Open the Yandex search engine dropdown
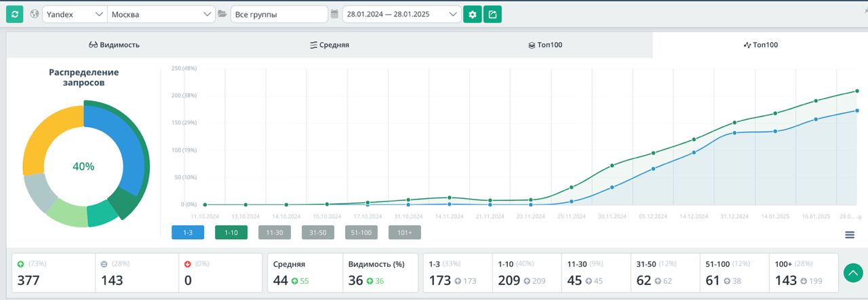Viewport: 868px width, 300px height. pyautogui.click(x=75, y=14)
